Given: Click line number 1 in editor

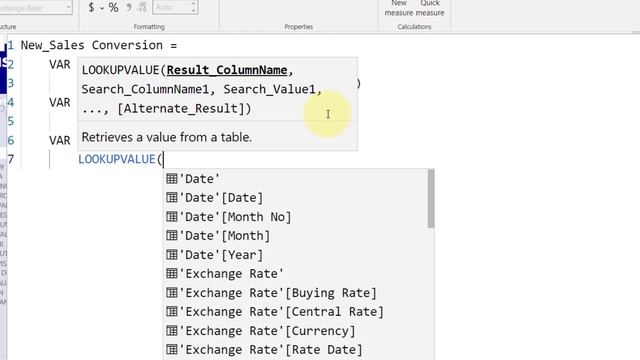Looking at the screenshot, I should click(11, 45).
